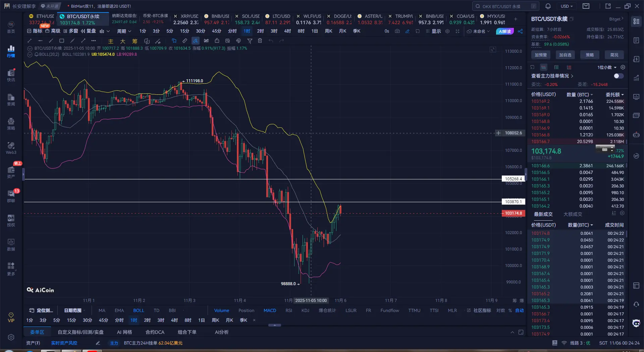Click the robot icon in right sidebar

coord(636,134)
